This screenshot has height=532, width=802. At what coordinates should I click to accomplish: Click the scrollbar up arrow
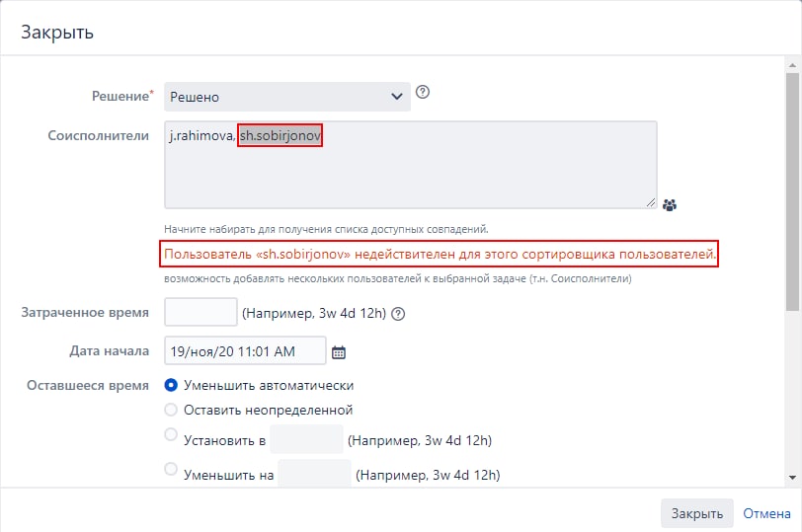tap(792, 65)
